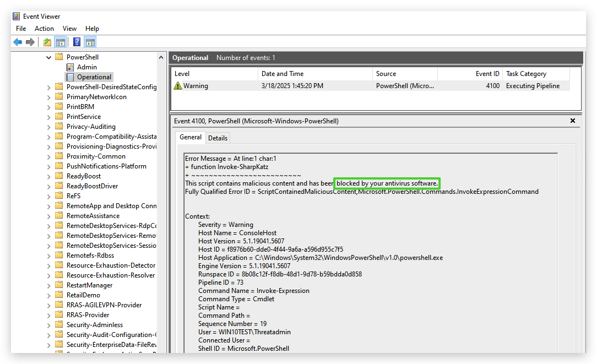Click the Forward arrow in the toolbar

[x=30, y=42]
